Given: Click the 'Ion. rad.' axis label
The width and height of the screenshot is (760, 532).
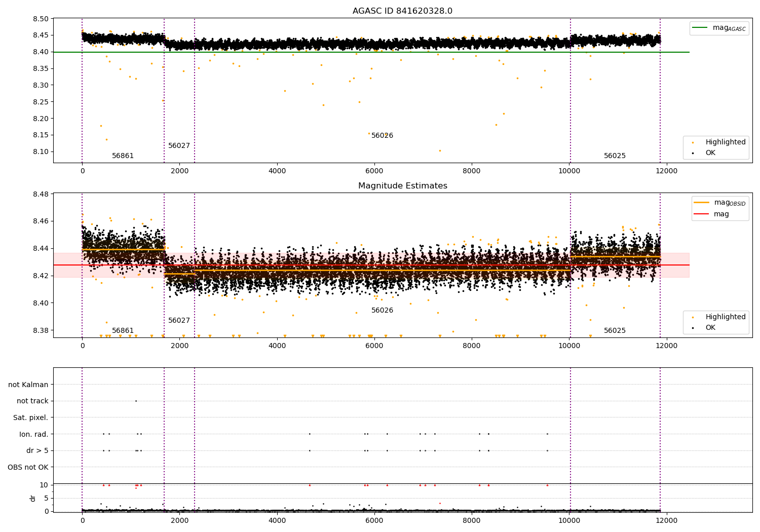Looking at the screenshot, I should pos(34,434).
